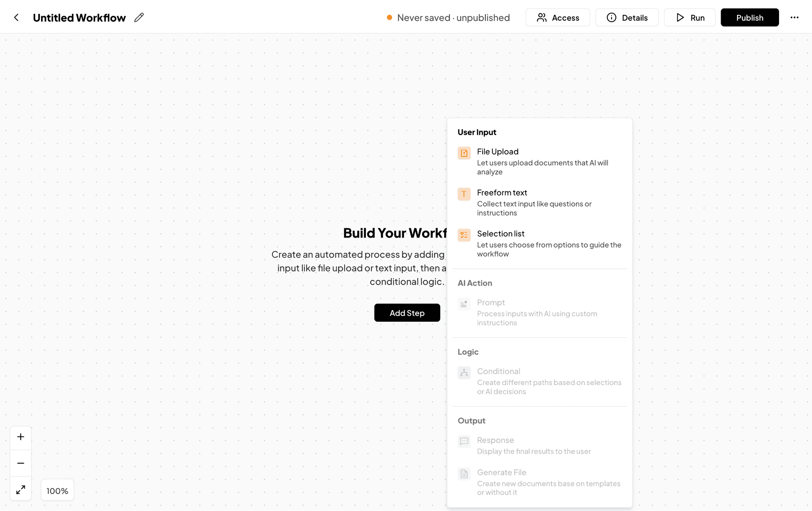Click the Generate File output icon

pyautogui.click(x=464, y=474)
